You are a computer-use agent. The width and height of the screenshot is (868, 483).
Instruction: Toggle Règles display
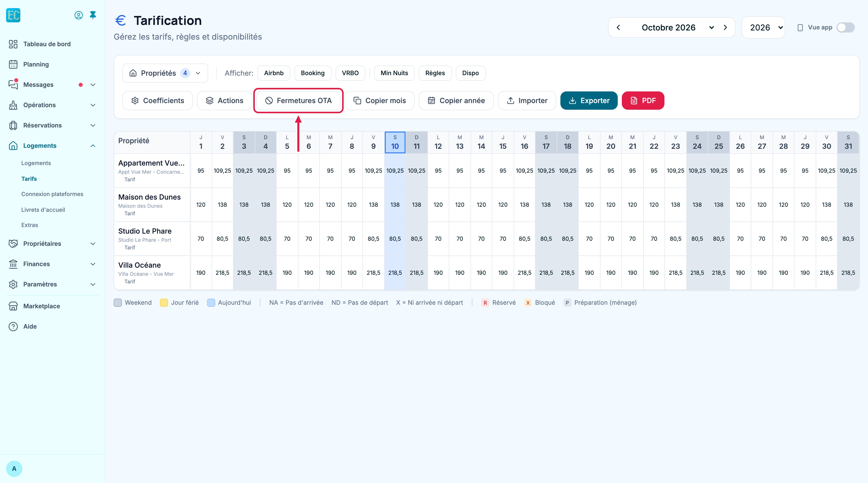(435, 73)
